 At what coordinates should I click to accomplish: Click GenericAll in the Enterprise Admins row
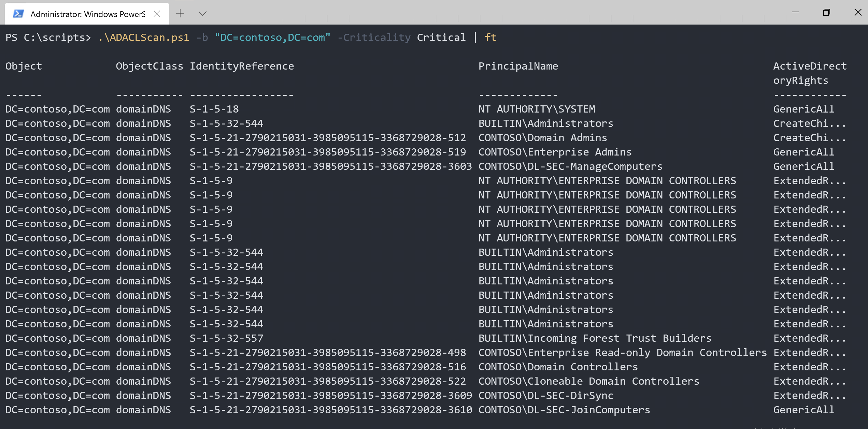[803, 152]
